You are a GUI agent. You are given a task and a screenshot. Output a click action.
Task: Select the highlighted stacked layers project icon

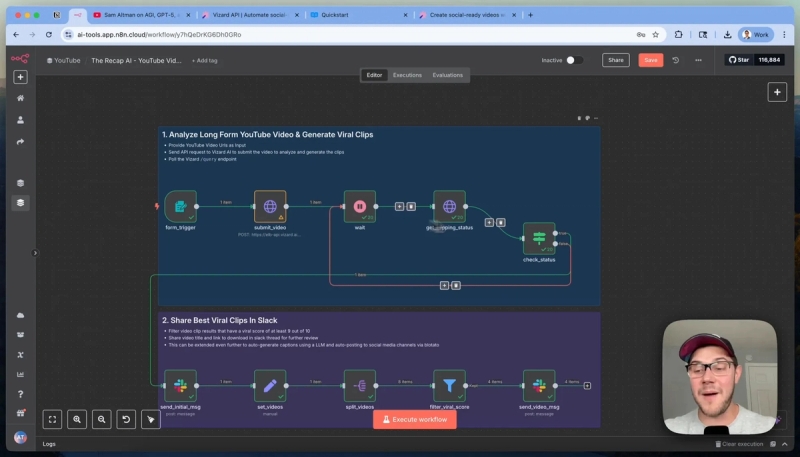click(20, 202)
